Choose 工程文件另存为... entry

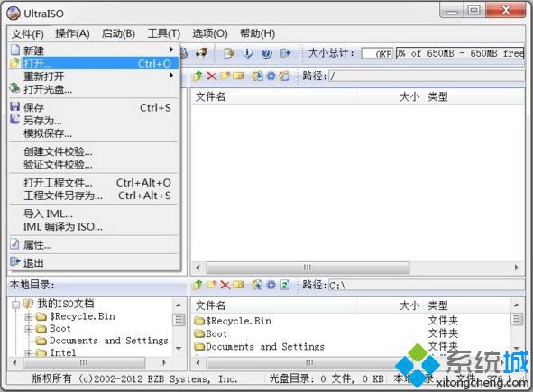[94, 196]
